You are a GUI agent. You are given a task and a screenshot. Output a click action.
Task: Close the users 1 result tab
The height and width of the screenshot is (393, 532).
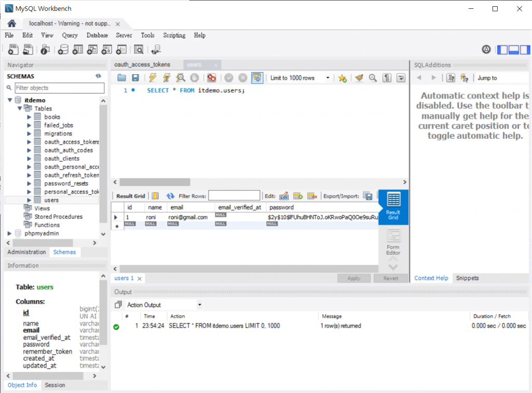[139, 279]
